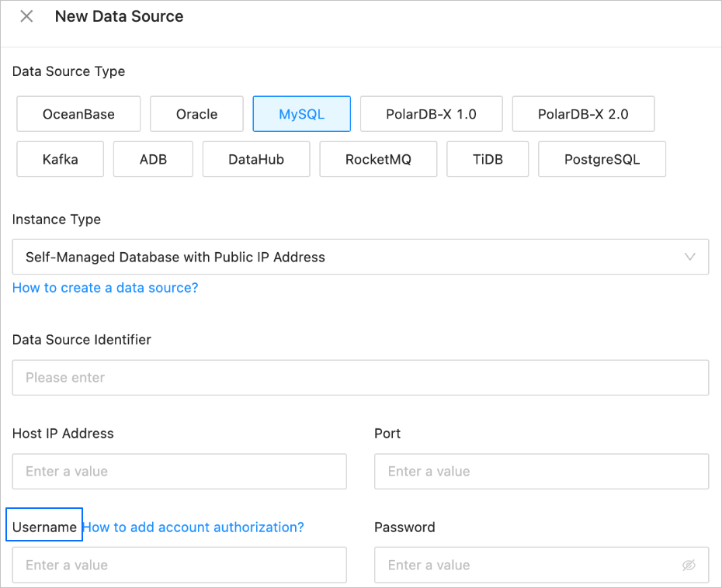
Task: Choose MySQL data source type
Action: click(x=301, y=114)
